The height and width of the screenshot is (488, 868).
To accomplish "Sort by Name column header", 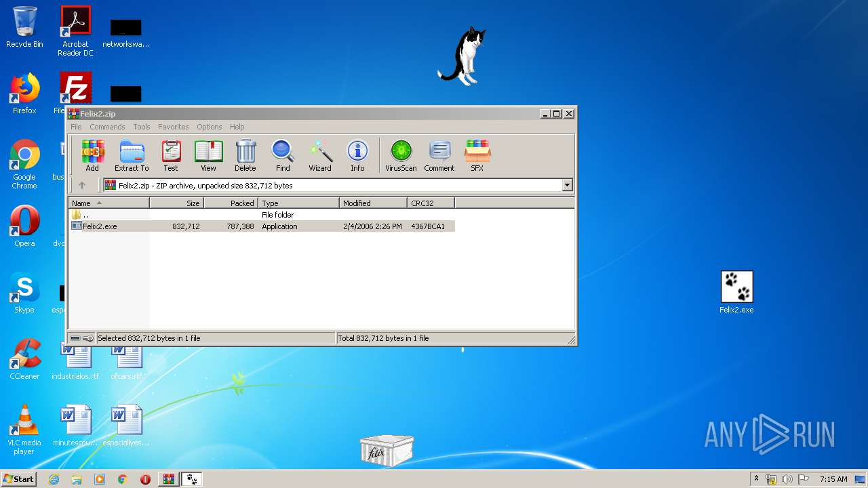I will [109, 203].
